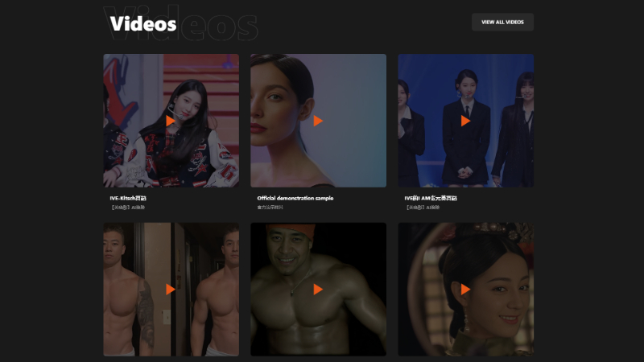Select the subtitle under Official demonstration sample
Screen dimensions: 644x362
(x=270, y=208)
